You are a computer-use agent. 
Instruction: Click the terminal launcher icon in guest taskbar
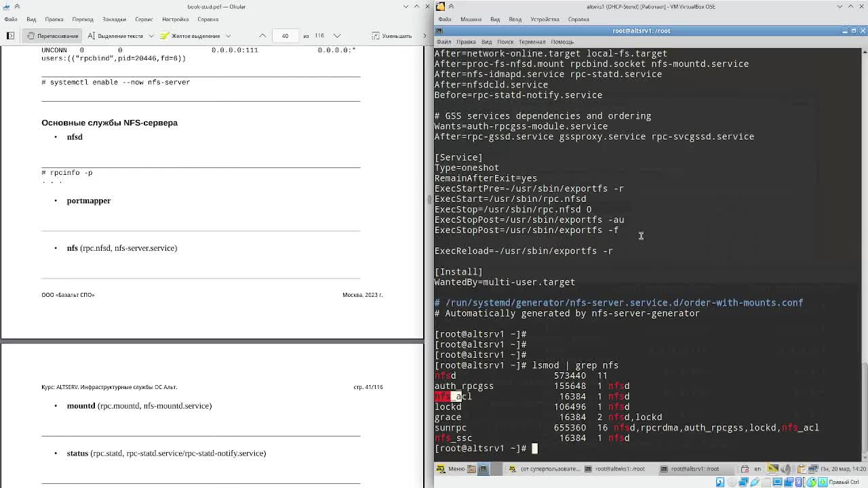coord(484,468)
